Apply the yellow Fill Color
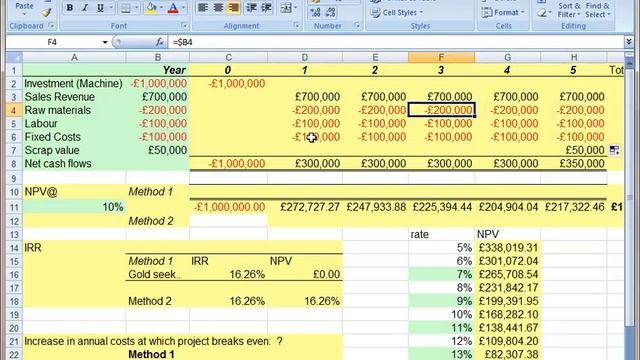This screenshot has width=640, height=360. [151, 8]
